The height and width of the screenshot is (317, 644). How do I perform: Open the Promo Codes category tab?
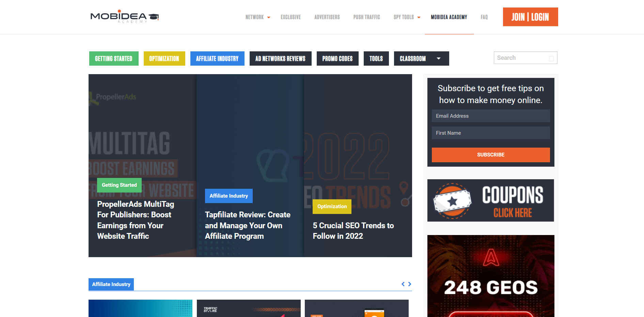point(337,59)
